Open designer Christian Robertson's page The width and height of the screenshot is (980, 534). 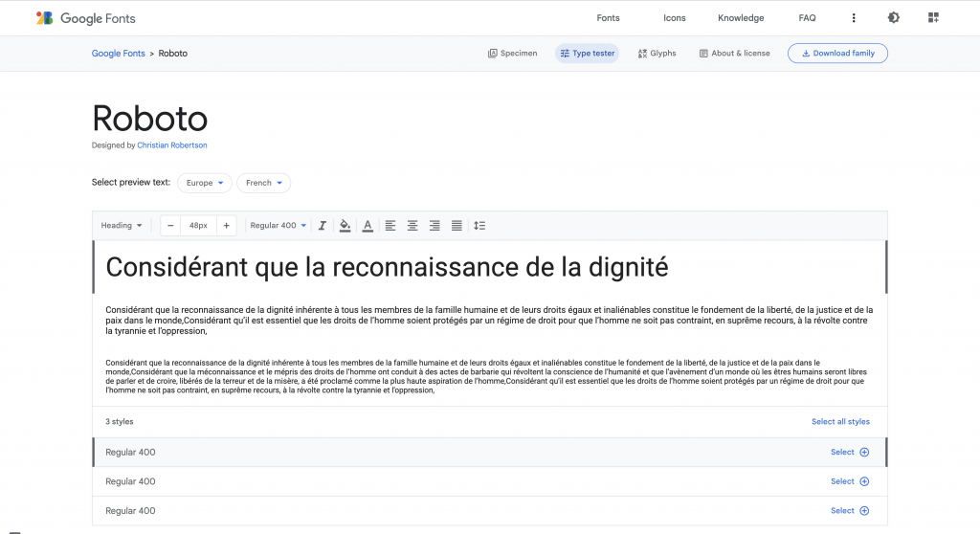[x=172, y=145]
